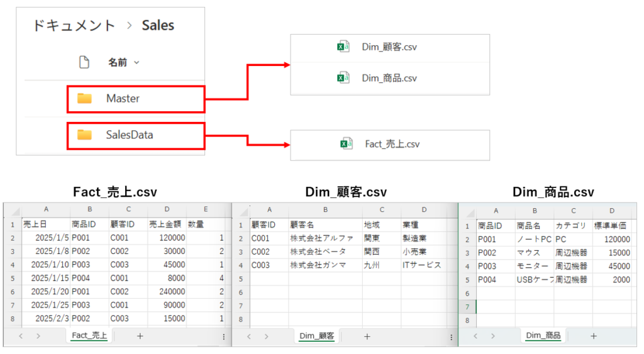
Task: Click the Excel icon for Dim_顧客.csv
Action: pyautogui.click(x=343, y=47)
